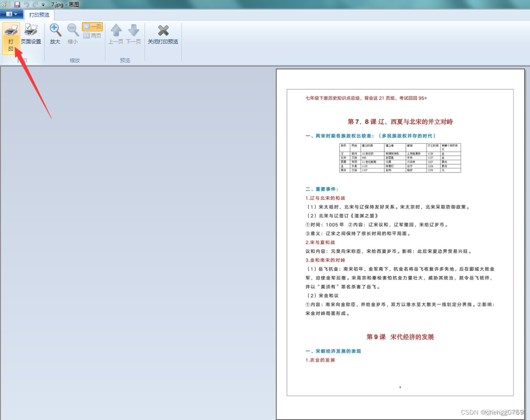Expand the Customize Quick Access Toolbar arrow
Image resolution: width=530 pixels, height=420 pixels.
click(43, 5)
